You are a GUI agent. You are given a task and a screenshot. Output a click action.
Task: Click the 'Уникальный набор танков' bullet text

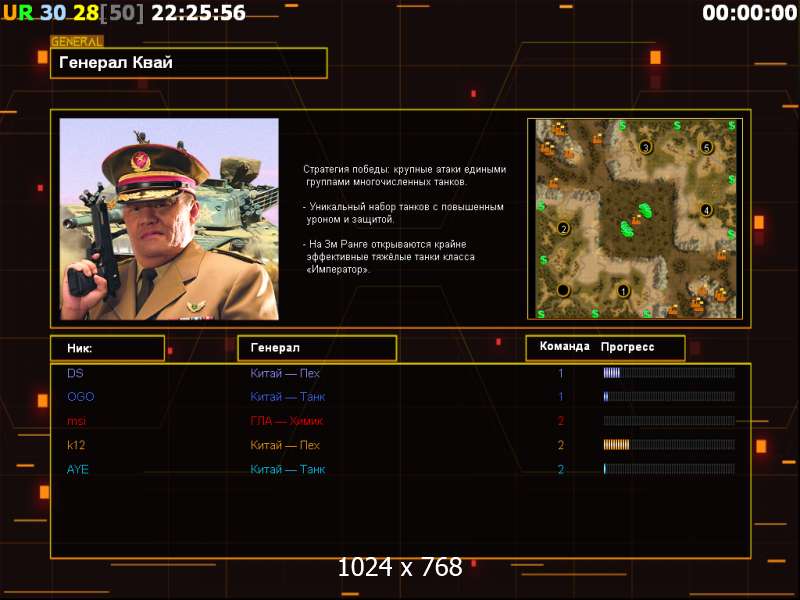pos(403,213)
